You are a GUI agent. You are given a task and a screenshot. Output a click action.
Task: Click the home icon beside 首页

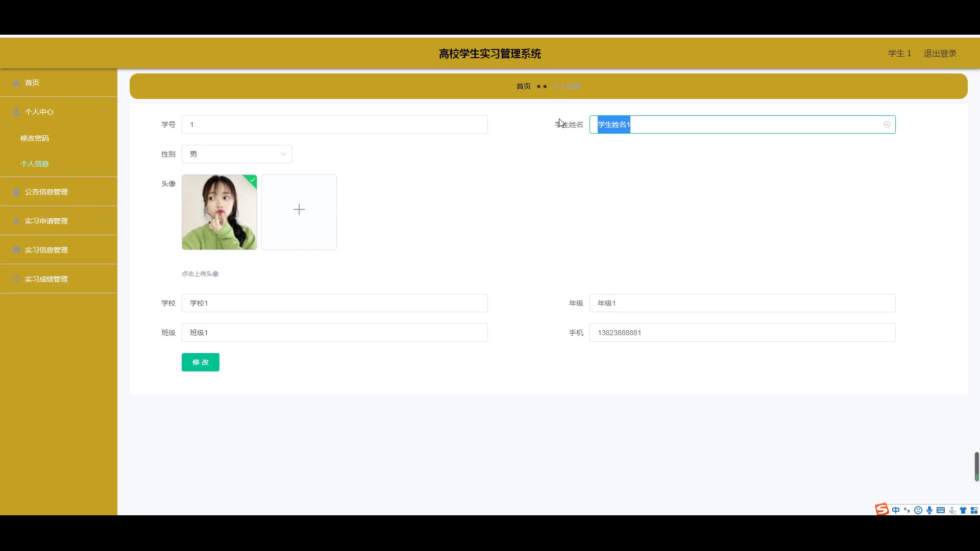point(16,83)
